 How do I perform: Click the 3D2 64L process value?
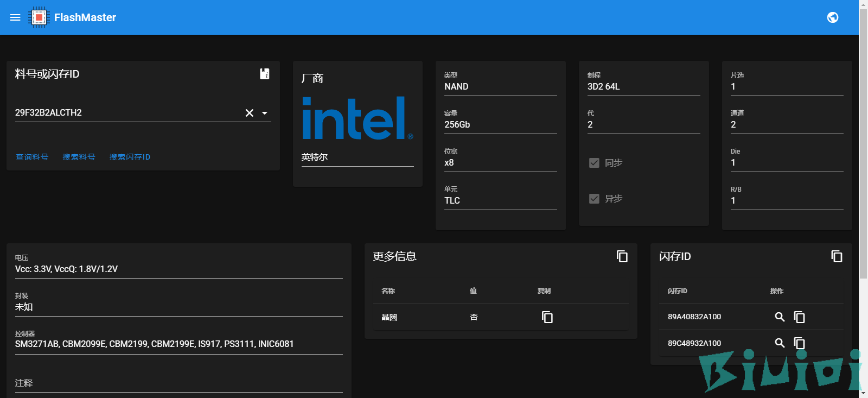[x=603, y=87]
